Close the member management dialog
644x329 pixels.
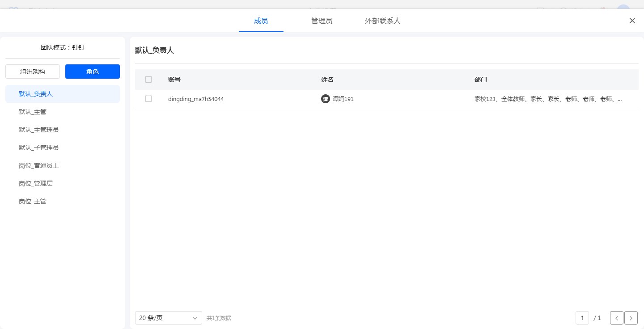click(x=632, y=21)
